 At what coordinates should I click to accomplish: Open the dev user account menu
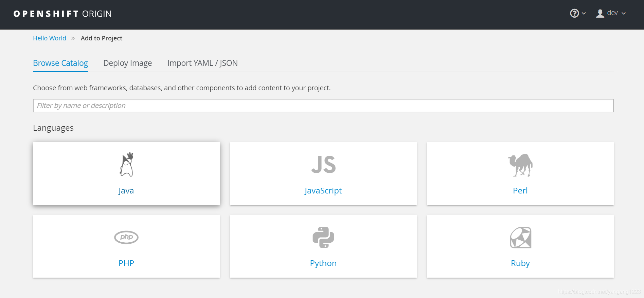(611, 13)
